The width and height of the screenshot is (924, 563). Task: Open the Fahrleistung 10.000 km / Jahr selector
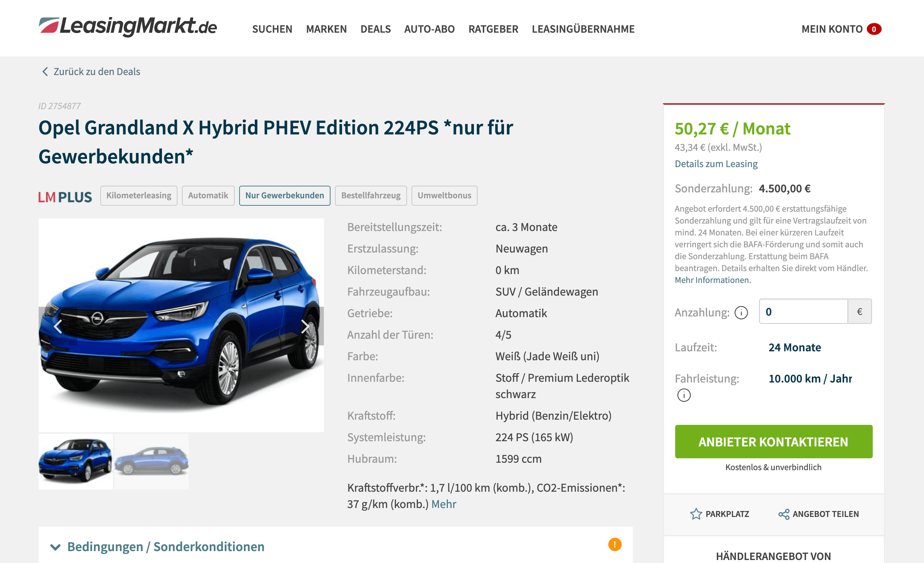point(810,378)
